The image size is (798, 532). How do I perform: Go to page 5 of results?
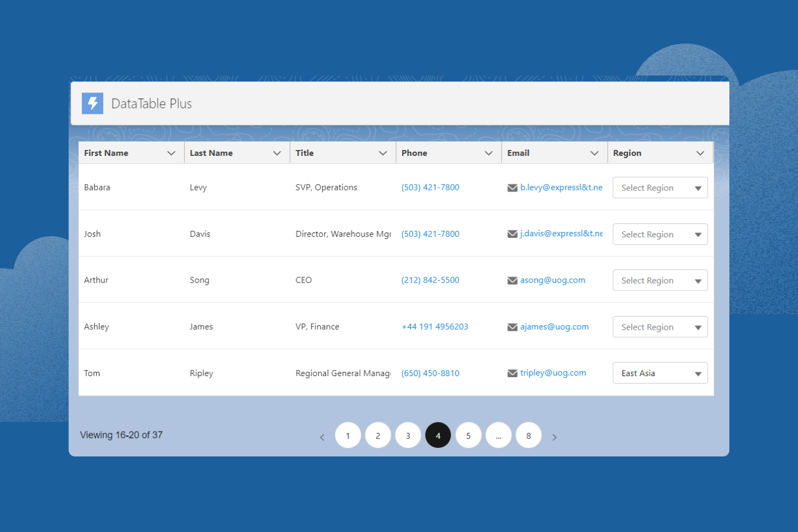tap(468, 436)
